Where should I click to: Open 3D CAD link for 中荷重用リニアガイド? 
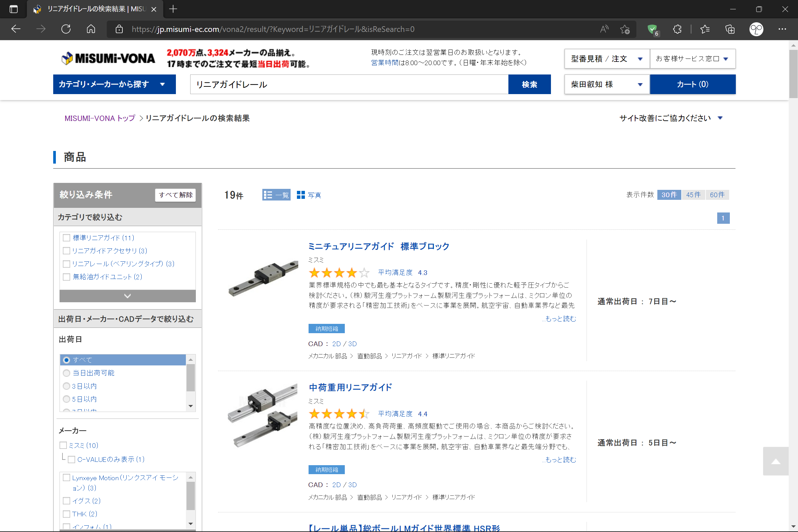point(352,485)
